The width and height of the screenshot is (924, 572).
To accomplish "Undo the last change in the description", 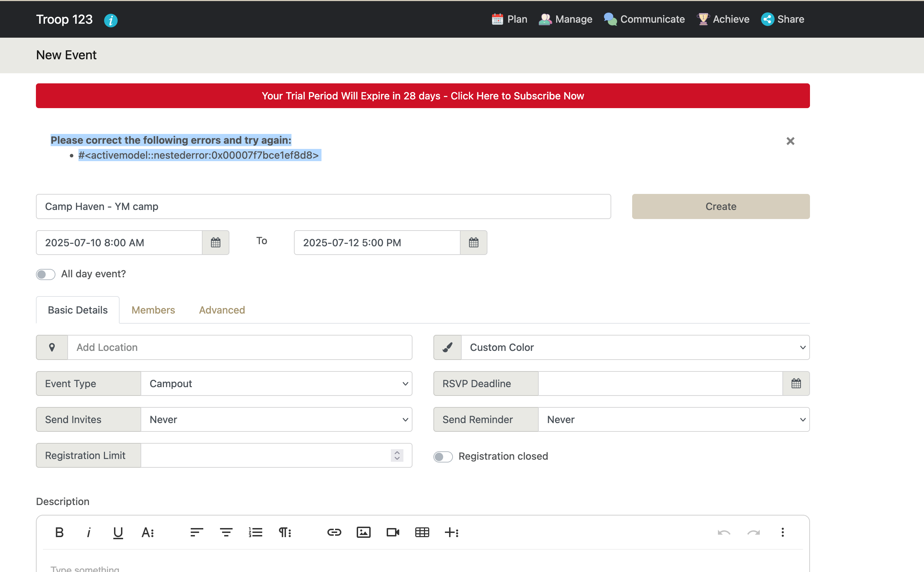I will (x=724, y=532).
